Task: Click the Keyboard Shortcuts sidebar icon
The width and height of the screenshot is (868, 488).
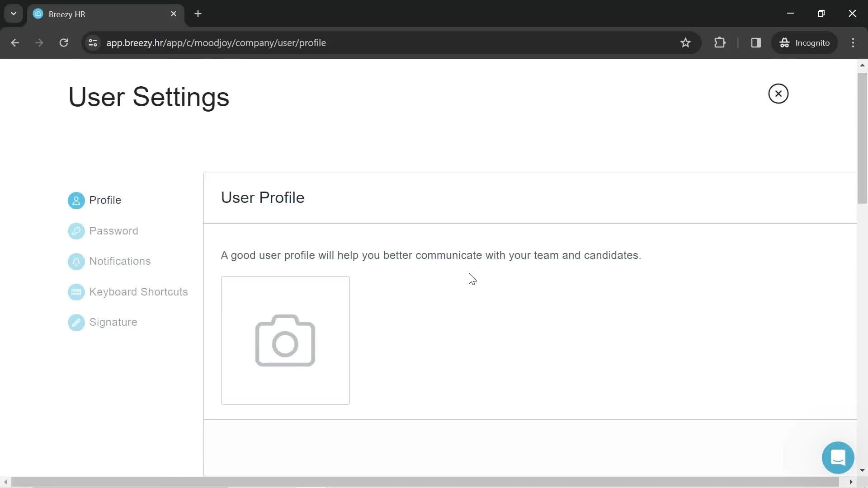Action: pyautogui.click(x=75, y=291)
